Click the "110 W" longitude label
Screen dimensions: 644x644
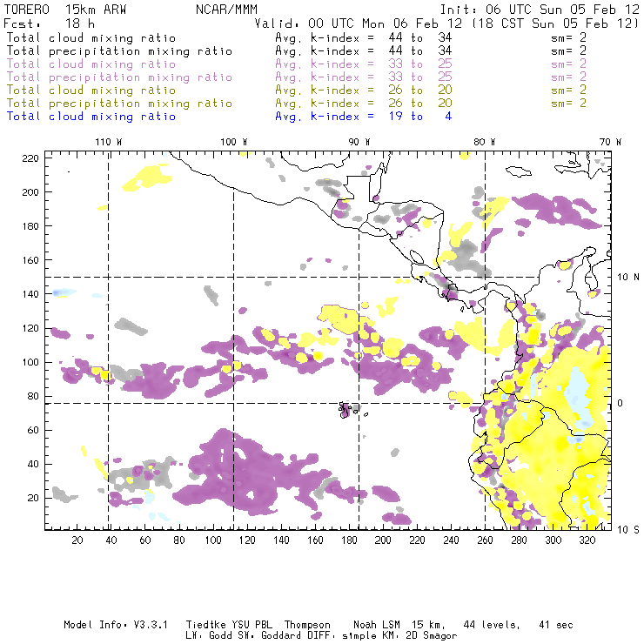click(109, 142)
